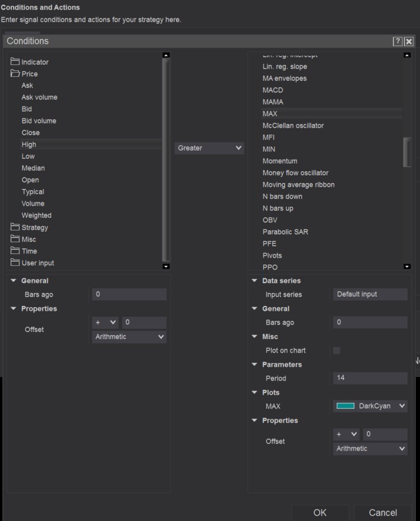
Task: Select Close price item
Action: pos(31,132)
